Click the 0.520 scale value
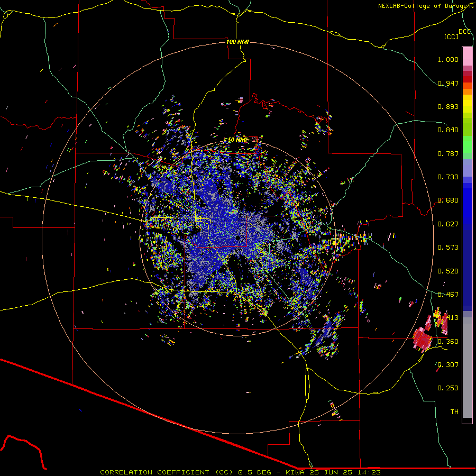The height and width of the screenshot is (476, 476). (448, 271)
